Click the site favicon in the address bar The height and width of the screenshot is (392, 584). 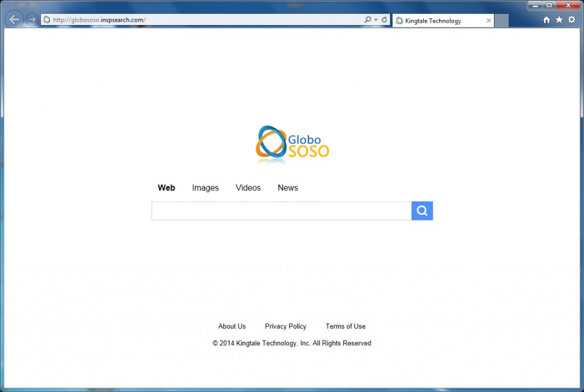pos(47,20)
